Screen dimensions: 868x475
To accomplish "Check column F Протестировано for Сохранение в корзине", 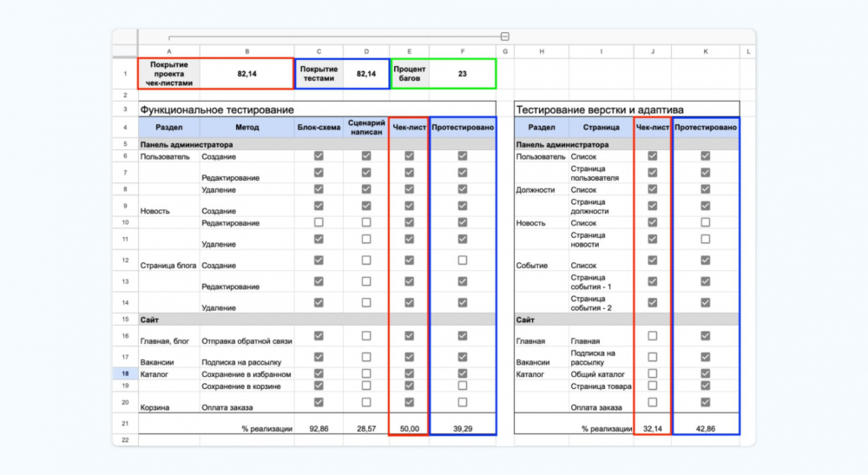I will pyautogui.click(x=463, y=386).
